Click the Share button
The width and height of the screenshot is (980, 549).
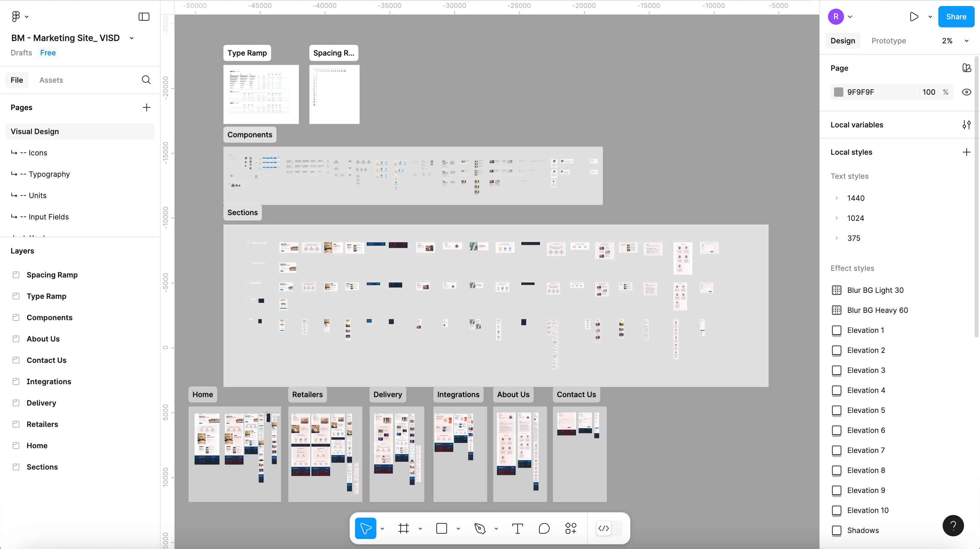tap(956, 17)
